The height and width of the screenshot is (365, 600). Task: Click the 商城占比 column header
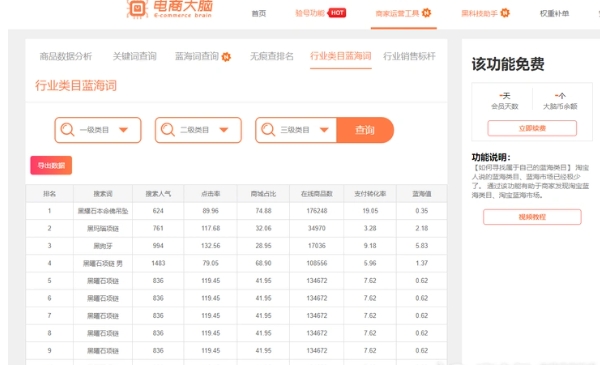[263, 194]
